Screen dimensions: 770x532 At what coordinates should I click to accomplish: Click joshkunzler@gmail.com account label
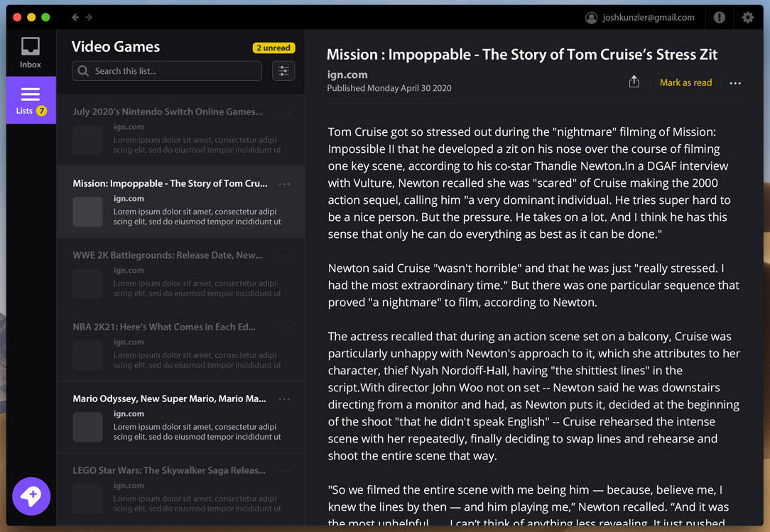[x=649, y=18]
